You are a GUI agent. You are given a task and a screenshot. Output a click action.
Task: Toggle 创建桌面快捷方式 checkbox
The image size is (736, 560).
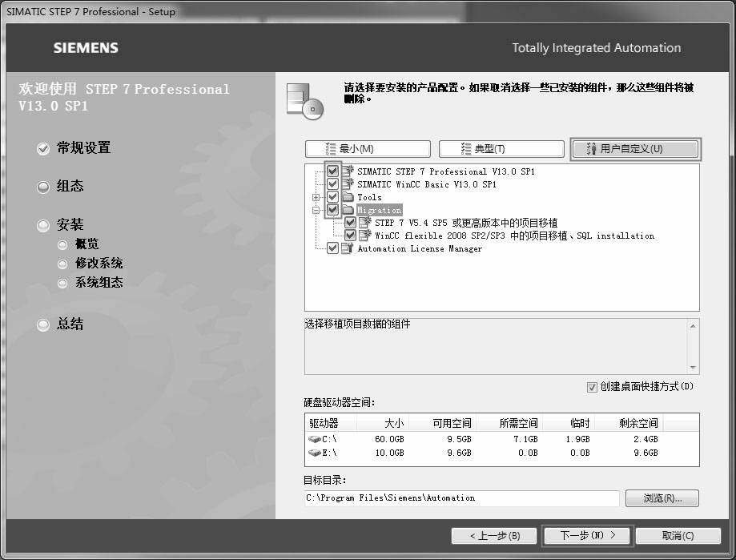pos(592,387)
